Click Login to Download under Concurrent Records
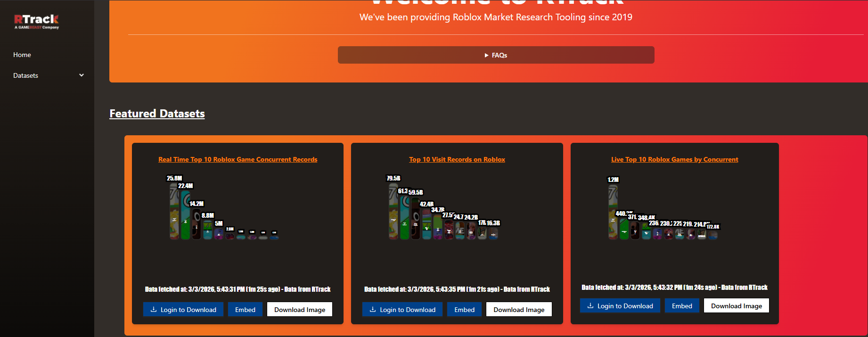Image resolution: width=868 pixels, height=337 pixels. point(183,310)
